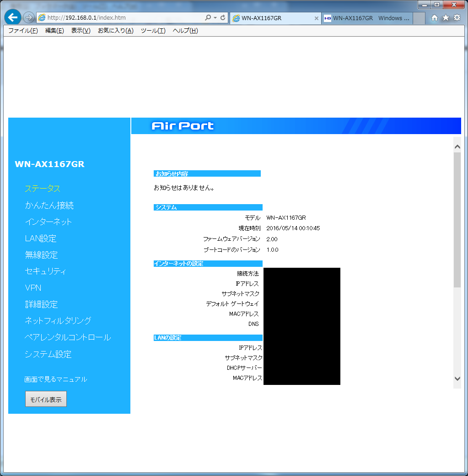Open ネットフィルタリング in the sidebar
This screenshot has height=476, width=468.
(x=58, y=320)
